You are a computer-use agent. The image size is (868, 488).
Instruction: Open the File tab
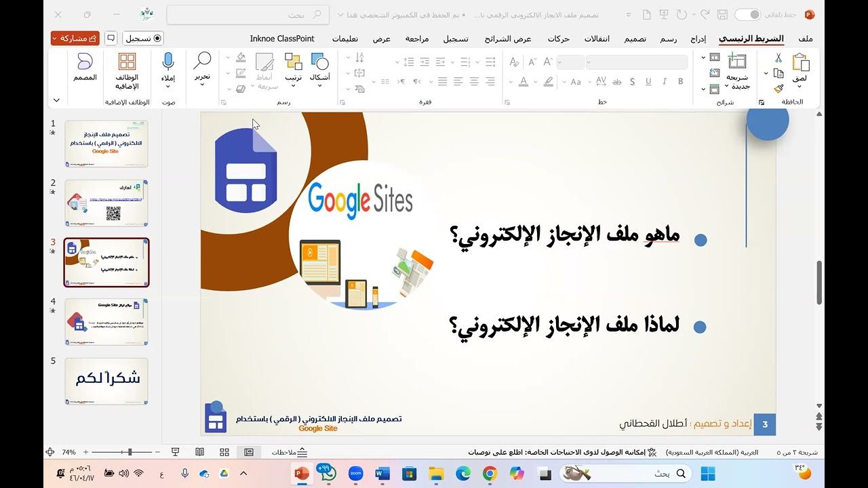pyautogui.click(x=806, y=39)
